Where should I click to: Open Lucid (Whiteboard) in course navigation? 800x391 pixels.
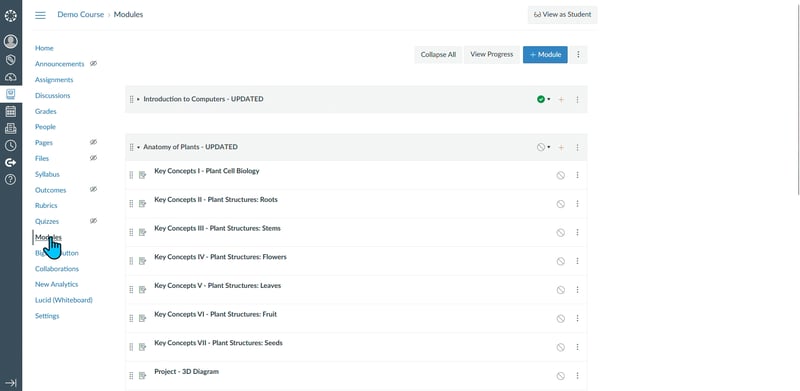[63, 300]
